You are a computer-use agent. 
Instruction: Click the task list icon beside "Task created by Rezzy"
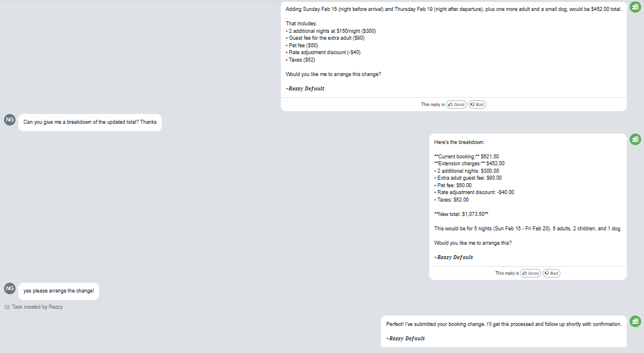[7, 307]
